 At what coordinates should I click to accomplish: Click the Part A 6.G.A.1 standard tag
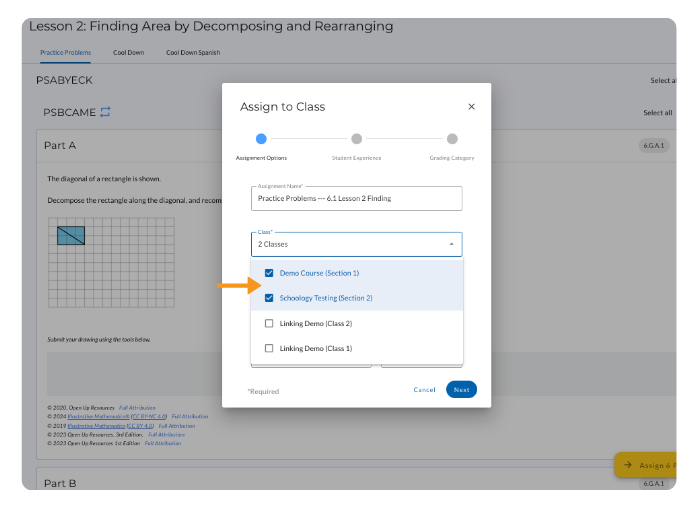pyautogui.click(x=653, y=146)
